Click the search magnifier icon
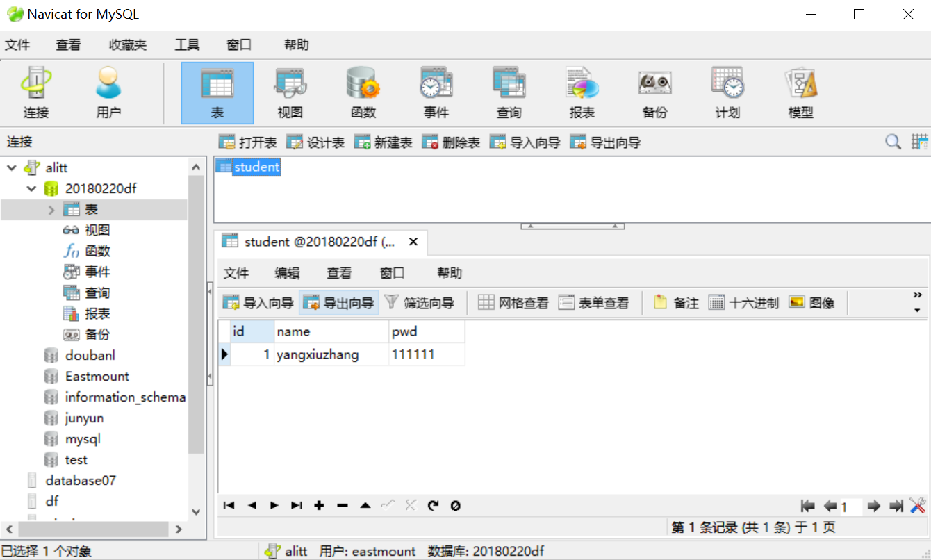 [893, 142]
